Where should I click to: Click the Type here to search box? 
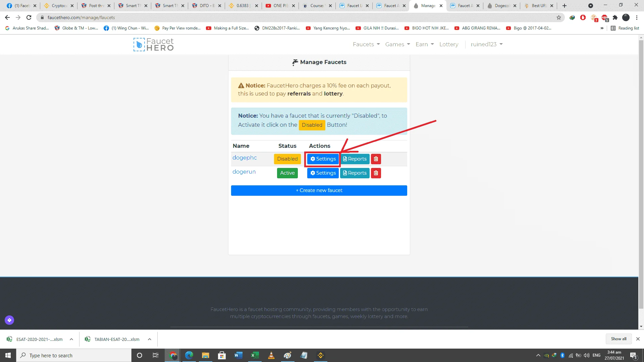(x=74, y=355)
